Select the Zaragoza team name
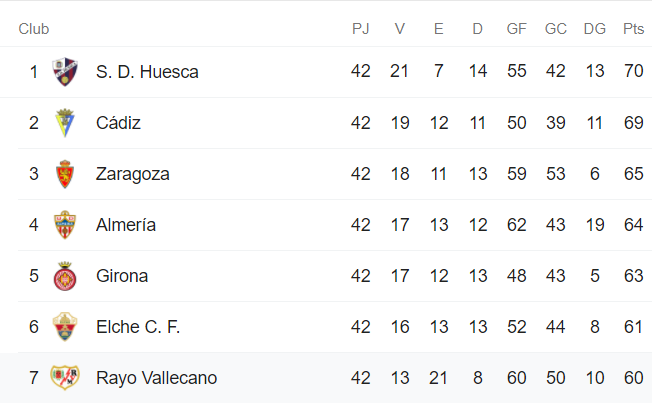The image size is (652, 403). [x=132, y=174]
